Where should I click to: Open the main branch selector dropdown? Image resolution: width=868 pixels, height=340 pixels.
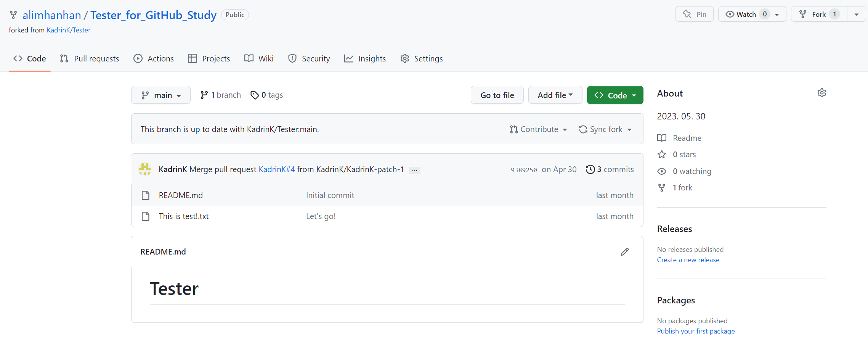[x=161, y=95]
